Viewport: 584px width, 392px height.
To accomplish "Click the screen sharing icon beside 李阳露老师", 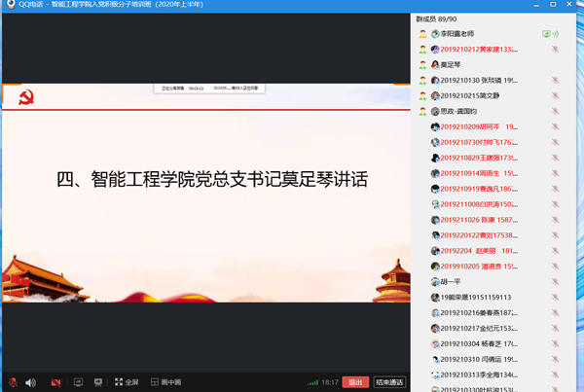I will pos(546,33).
